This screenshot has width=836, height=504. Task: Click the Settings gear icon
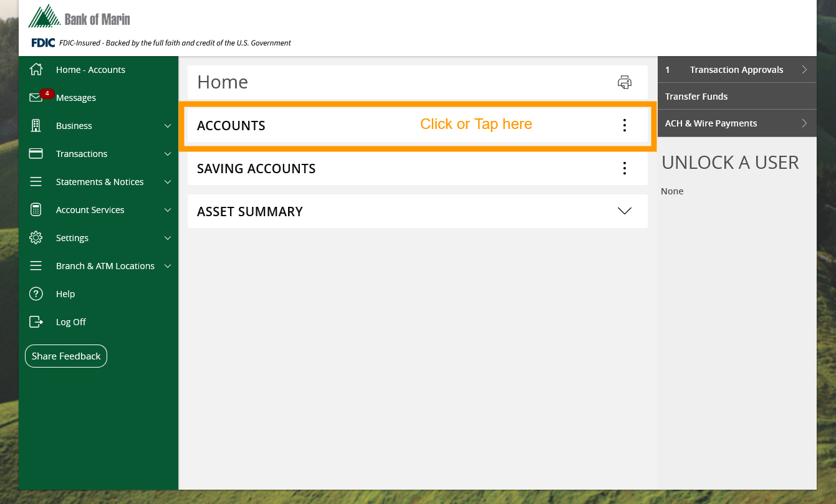tap(36, 238)
